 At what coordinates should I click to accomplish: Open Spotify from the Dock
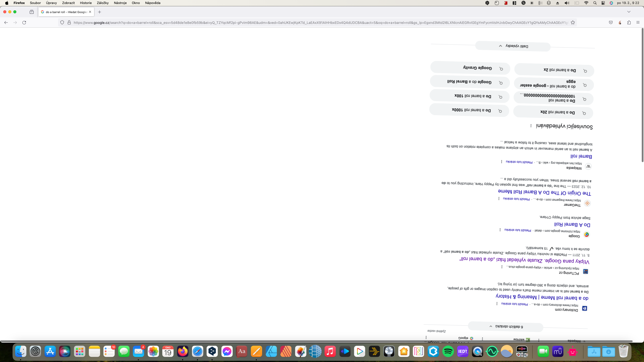[x=448, y=351]
